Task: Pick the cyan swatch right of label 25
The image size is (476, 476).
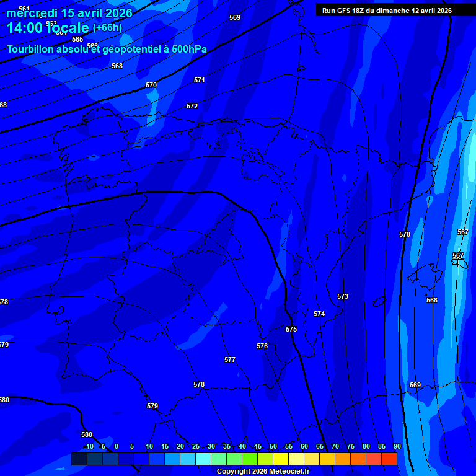Action: [x=203, y=459]
